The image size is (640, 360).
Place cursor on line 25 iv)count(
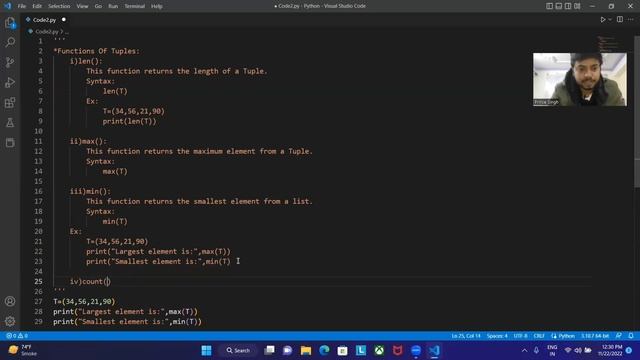pos(90,281)
